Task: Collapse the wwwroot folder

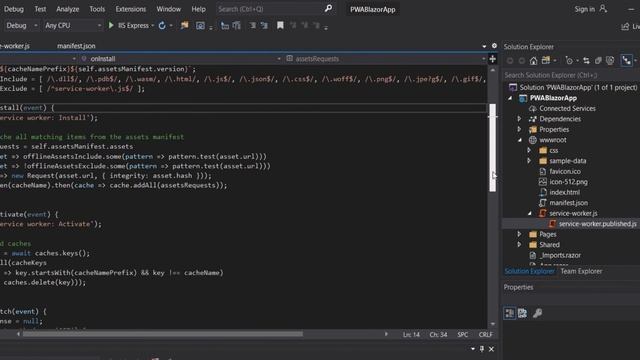Action: pyautogui.click(x=520, y=140)
